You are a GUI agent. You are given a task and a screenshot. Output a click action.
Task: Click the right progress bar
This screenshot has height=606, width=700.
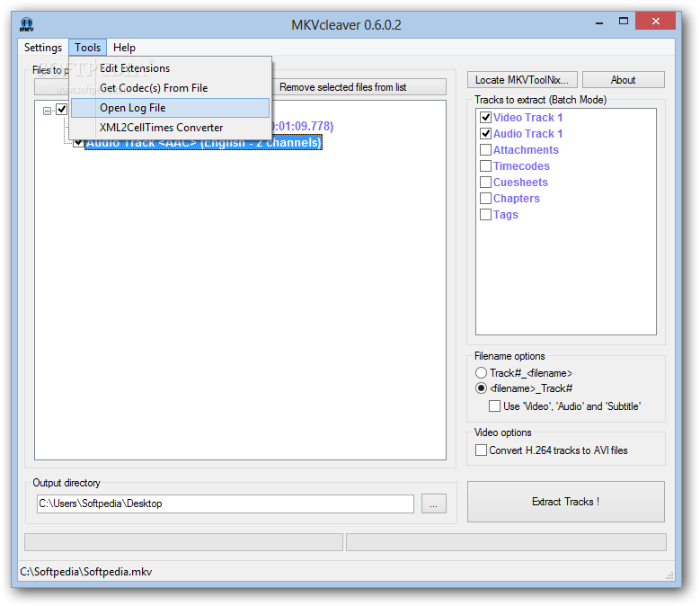point(506,541)
